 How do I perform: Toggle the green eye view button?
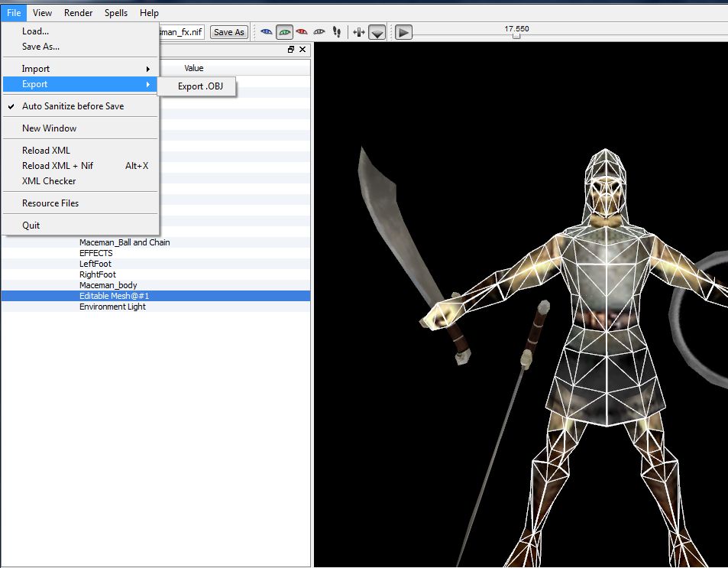point(284,32)
